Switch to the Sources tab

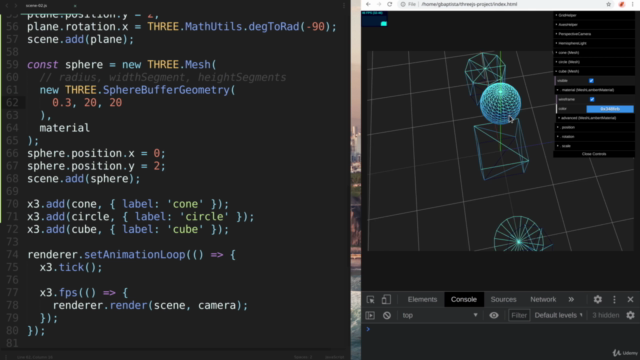point(503,300)
